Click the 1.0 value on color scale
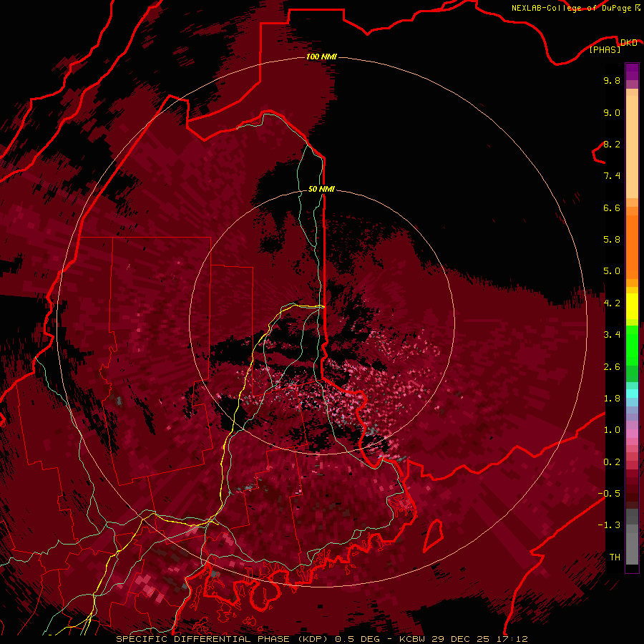644x644 pixels. point(612,430)
